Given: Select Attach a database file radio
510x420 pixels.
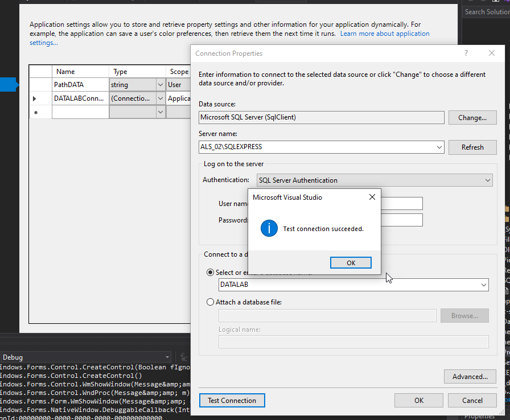Looking at the screenshot, I should 211,302.
